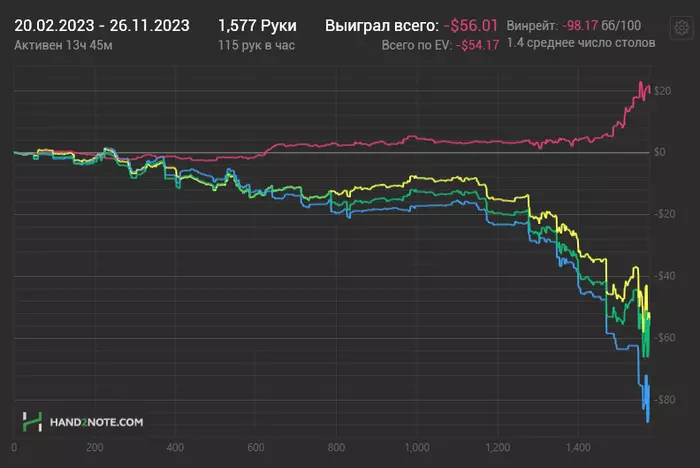The image size is (700, 468).
Task: Click the 400 x-axis tick label
Action: 175,447
